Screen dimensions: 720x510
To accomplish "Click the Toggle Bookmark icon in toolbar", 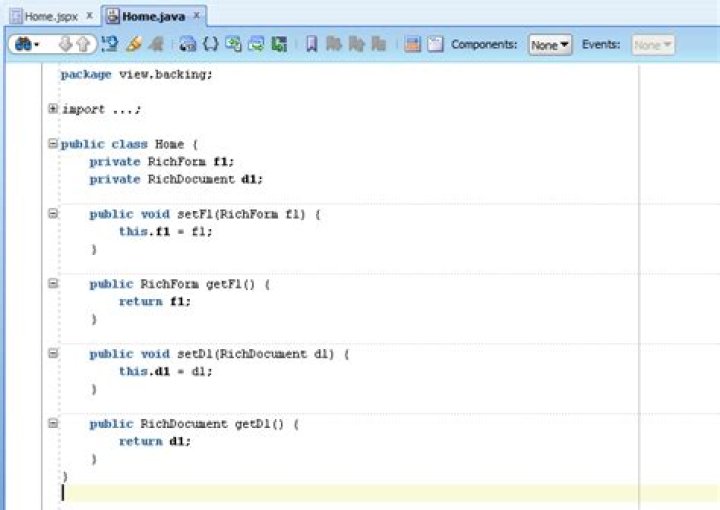I will pyautogui.click(x=312, y=45).
